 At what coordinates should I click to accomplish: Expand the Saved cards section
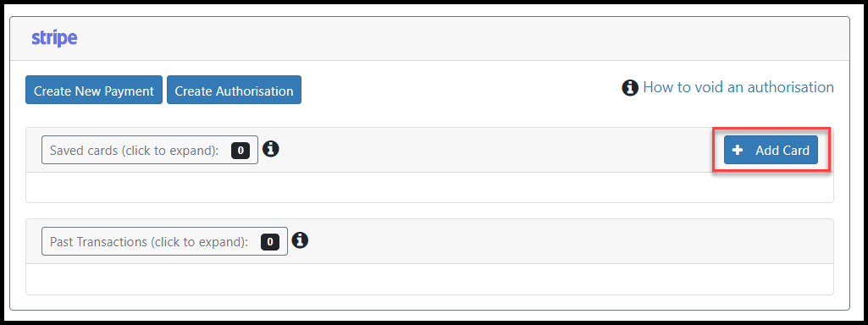149,150
